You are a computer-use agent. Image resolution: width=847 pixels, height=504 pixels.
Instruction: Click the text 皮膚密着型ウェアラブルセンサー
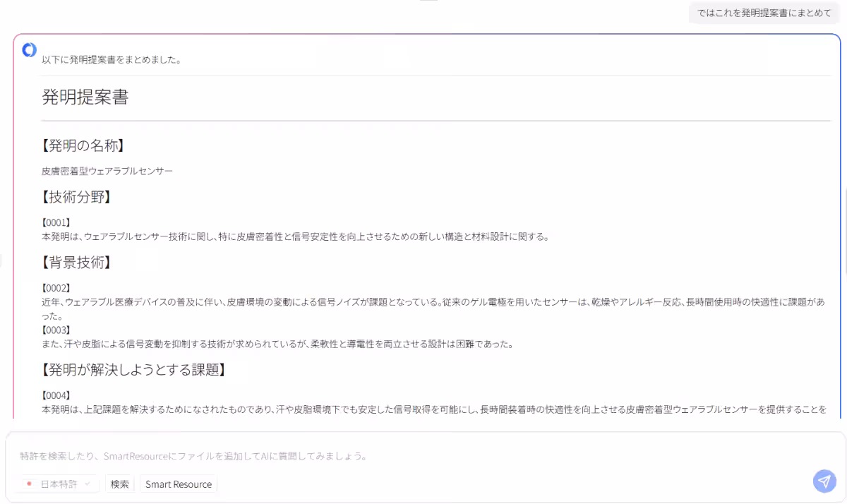107,170
